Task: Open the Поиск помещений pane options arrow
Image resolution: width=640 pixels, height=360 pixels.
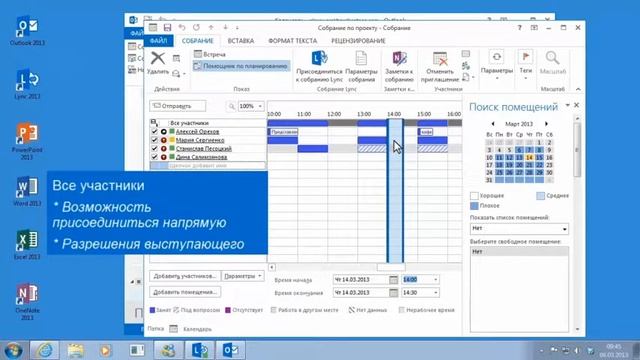Action: [567, 105]
